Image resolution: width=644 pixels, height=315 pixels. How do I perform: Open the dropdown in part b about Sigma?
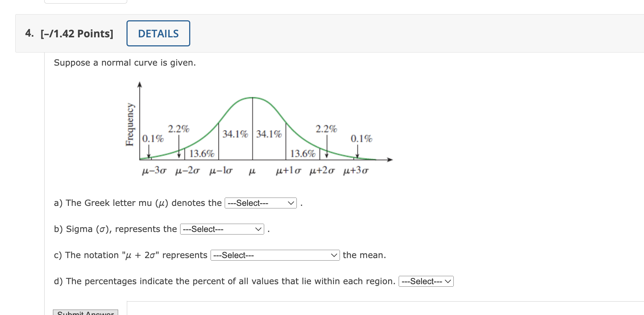222,229
